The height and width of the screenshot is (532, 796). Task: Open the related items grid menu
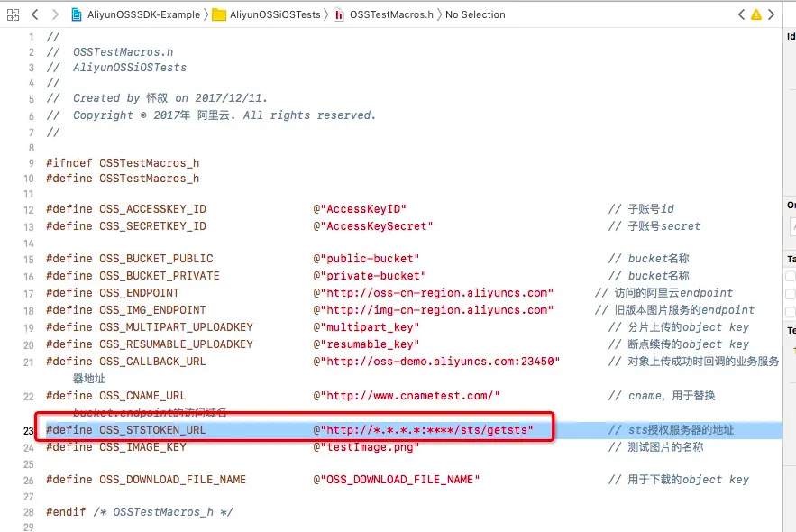click(14, 14)
